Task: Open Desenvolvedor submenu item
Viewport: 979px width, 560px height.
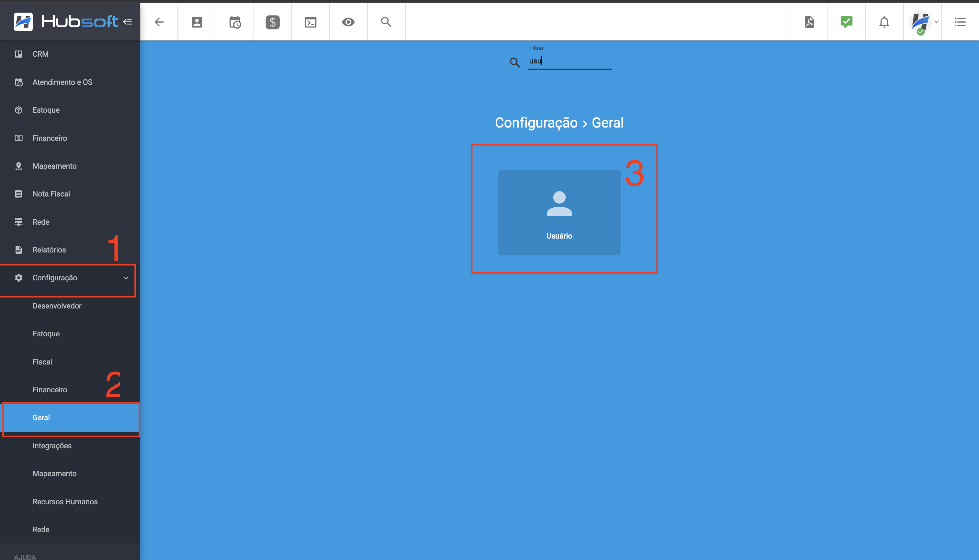Action: (x=70, y=306)
